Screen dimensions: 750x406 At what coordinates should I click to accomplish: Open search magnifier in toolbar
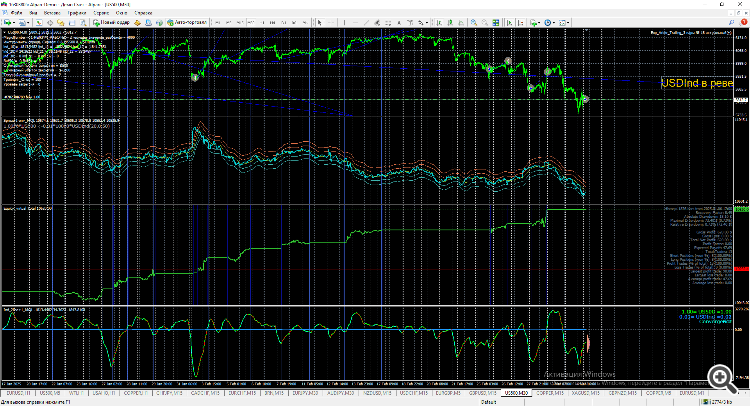[x=731, y=22]
